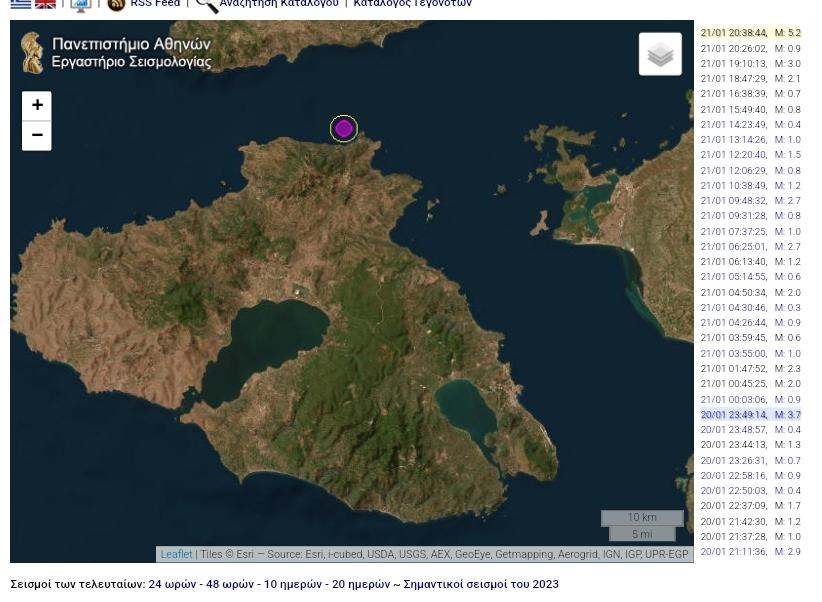Click the map zoom out (−) button
The height and width of the screenshot is (602, 822).
click(37, 135)
